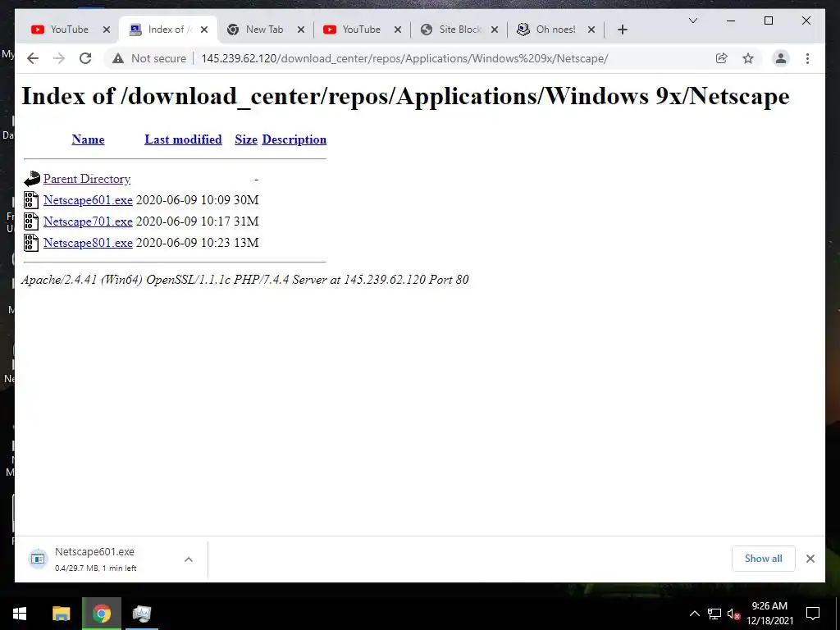This screenshot has width=840, height=630.
Task: Select the Index of tab
Action: click(x=167, y=30)
